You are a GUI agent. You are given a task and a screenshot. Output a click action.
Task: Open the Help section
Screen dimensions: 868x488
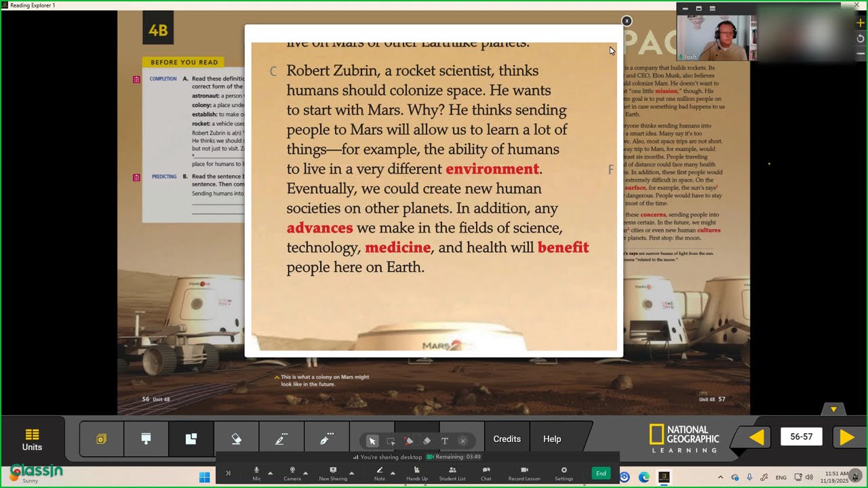pos(552,439)
